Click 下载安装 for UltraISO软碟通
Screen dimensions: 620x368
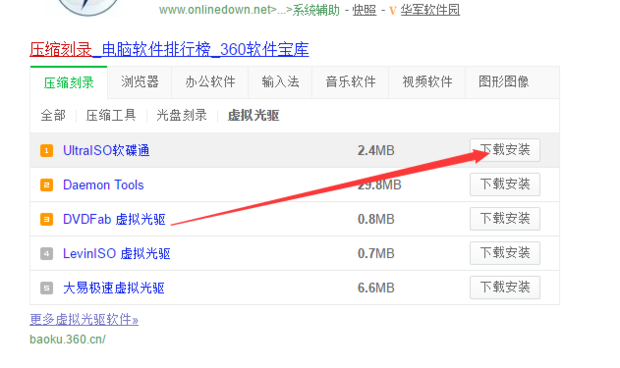click(505, 150)
